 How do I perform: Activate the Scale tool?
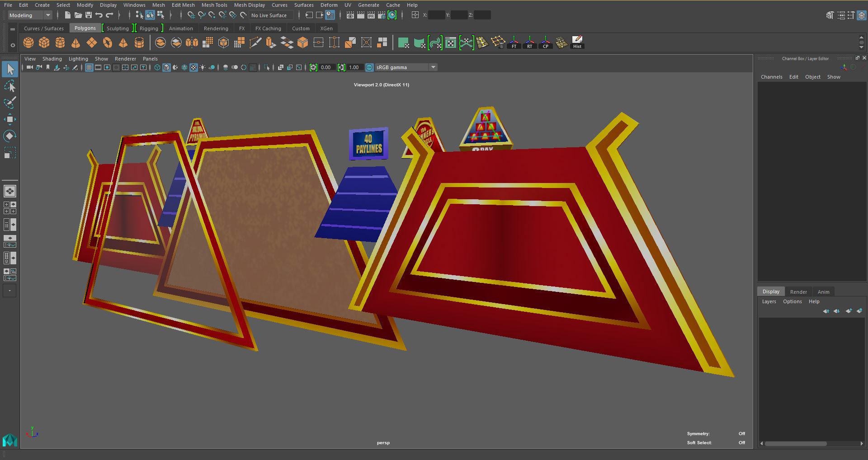pyautogui.click(x=10, y=153)
